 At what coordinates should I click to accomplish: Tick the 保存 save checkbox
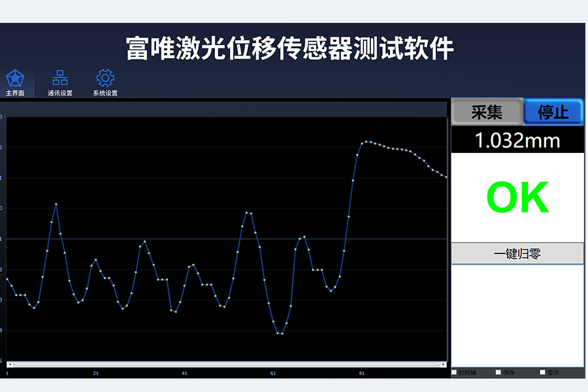(x=498, y=372)
